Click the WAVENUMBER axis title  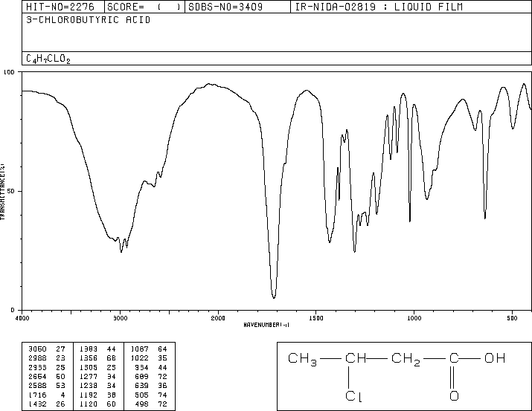point(266,325)
